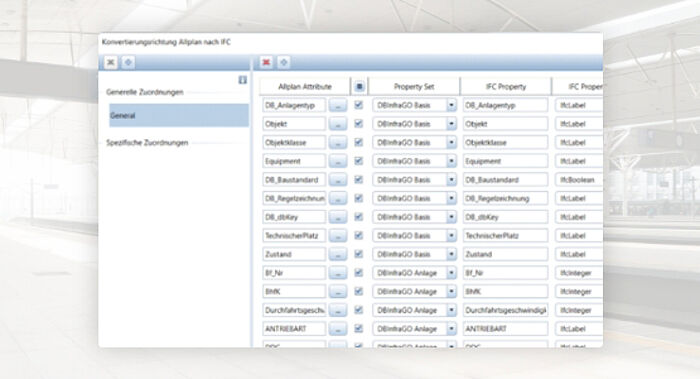
Task: Open Property Set dropdown for Objekt row
Action: click(451, 124)
